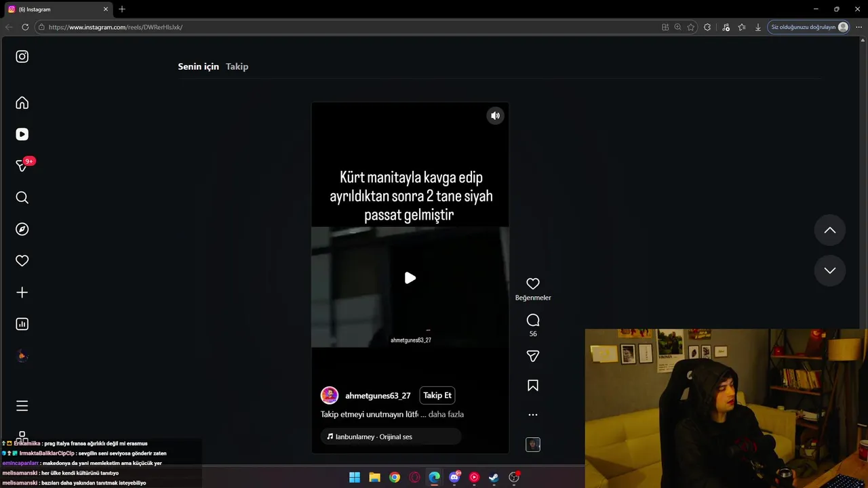Open the Instagram logo home link
This screenshot has height=488, width=868.
22,57
